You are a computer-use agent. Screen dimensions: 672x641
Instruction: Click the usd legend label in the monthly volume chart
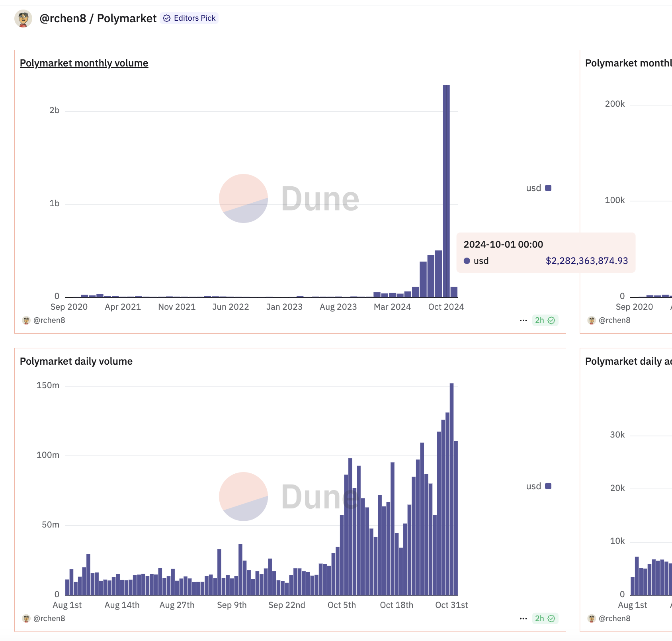(x=533, y=188)
